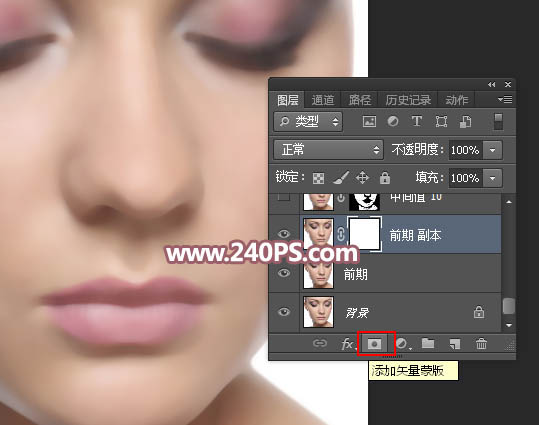Viewport: 539px width, 425px height.
Task: Select the 前期 副本 layer name
Action: pos(415,236)
